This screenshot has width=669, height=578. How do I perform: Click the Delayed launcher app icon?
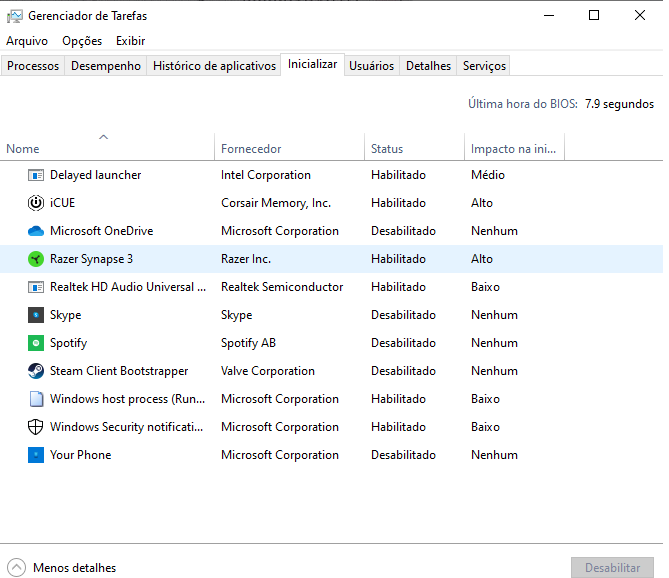tap(36, 175)
